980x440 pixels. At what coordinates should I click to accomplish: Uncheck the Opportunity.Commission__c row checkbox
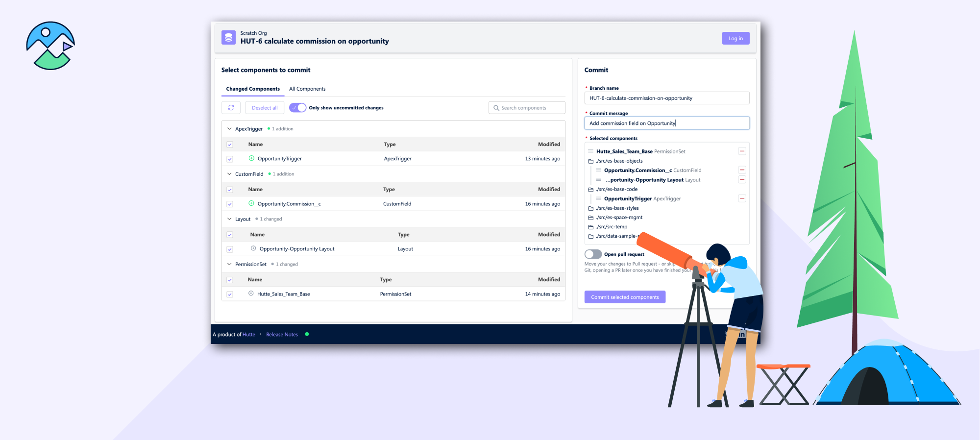(230, 204)
